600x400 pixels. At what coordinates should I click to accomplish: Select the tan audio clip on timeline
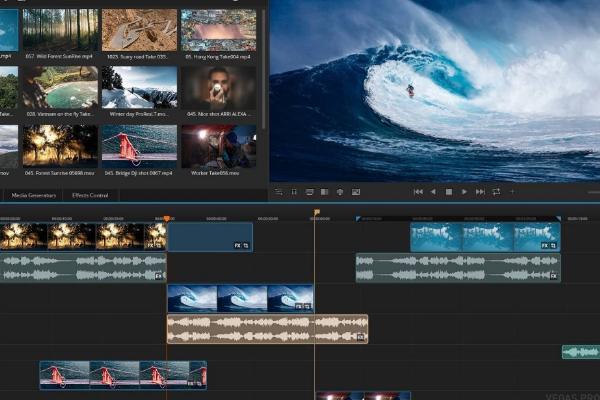(267, 329)
